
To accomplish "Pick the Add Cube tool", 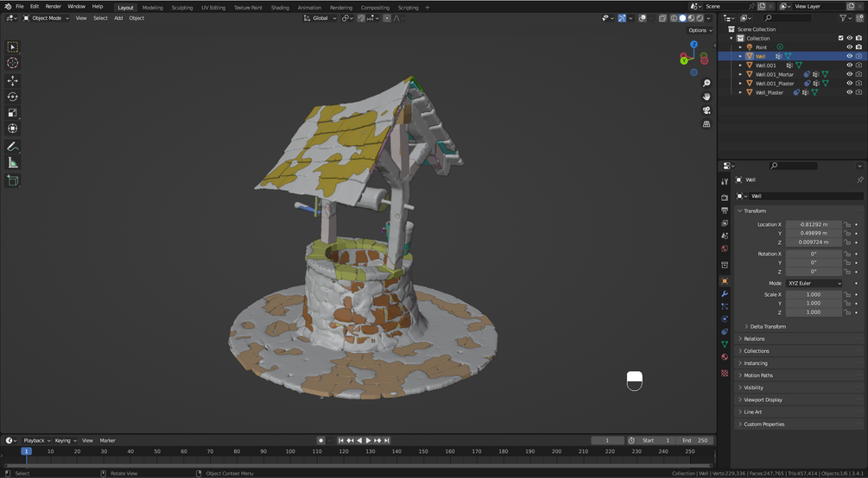I will (x=12, y=180).
